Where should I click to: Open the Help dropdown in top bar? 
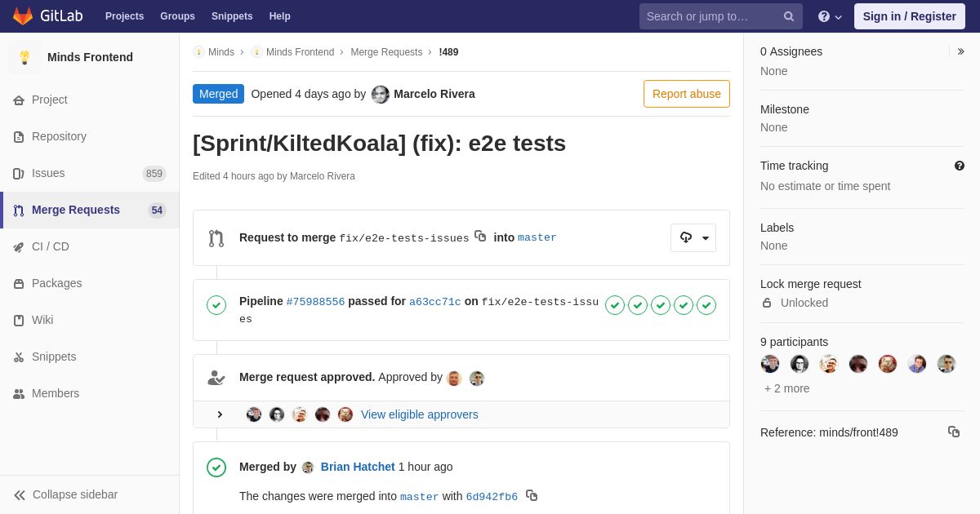[830, 16]
